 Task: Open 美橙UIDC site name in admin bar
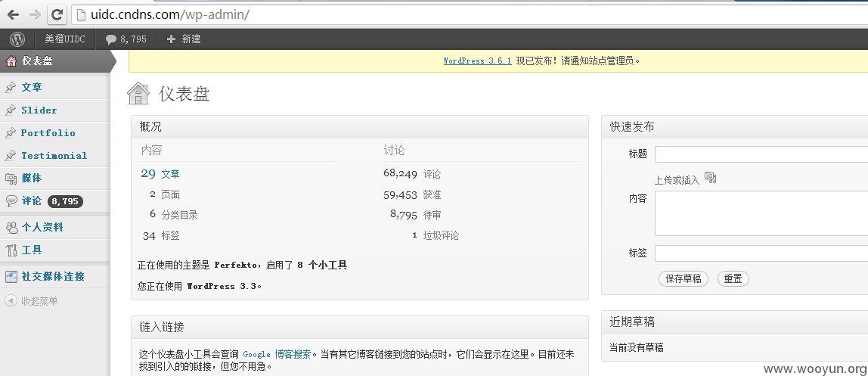click(x=65, y=39)
